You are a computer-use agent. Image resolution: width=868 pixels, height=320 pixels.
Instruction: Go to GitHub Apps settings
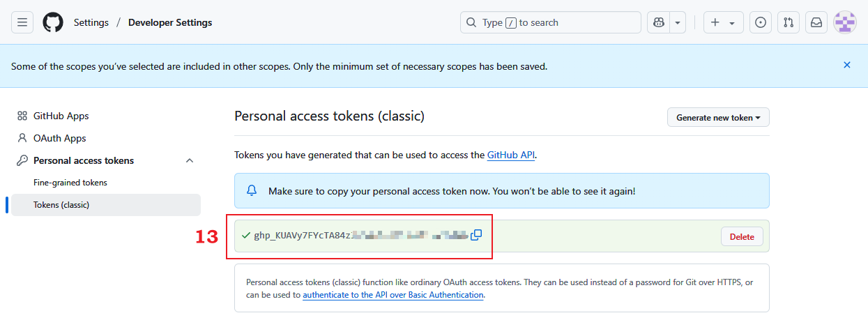click(x=61, y=116)
